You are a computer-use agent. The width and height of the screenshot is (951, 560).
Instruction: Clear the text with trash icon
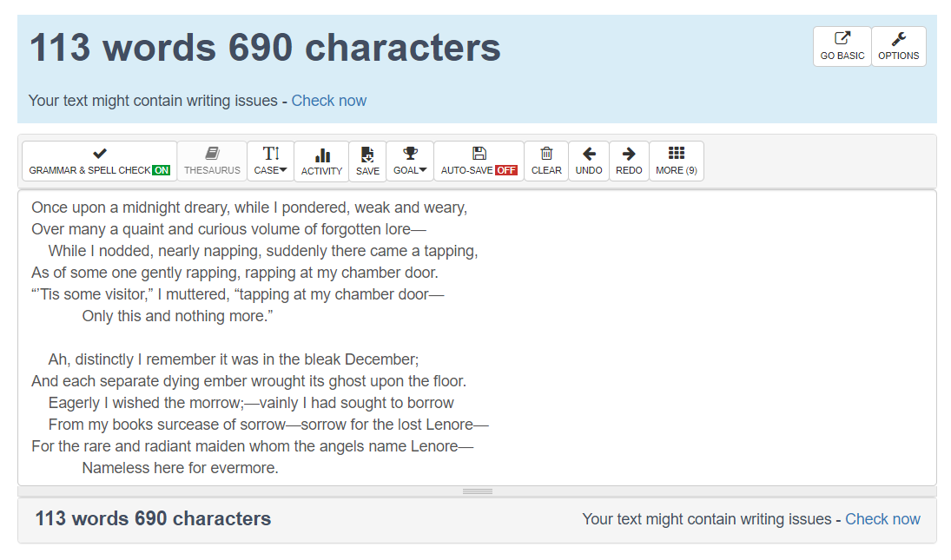click(546, 161)
